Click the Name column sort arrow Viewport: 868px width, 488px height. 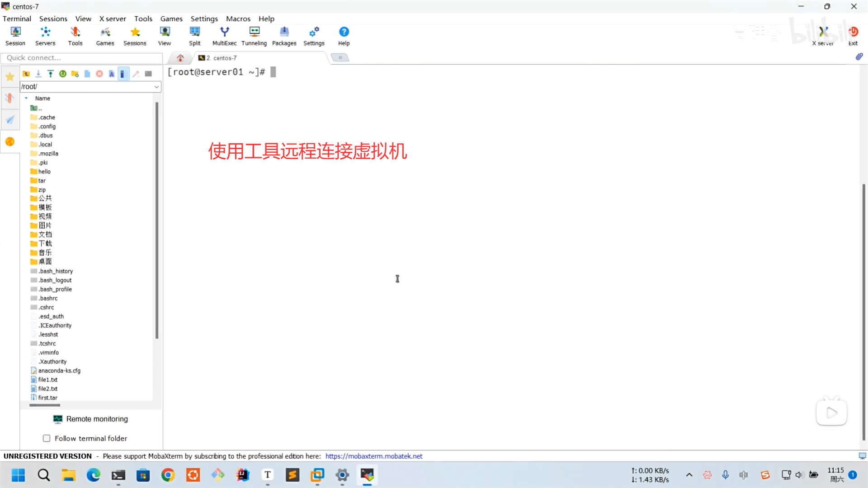click(x=26, y=98)
